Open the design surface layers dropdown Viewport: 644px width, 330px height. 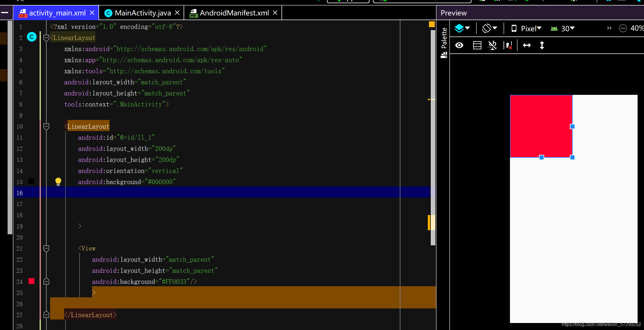(462, 28)
